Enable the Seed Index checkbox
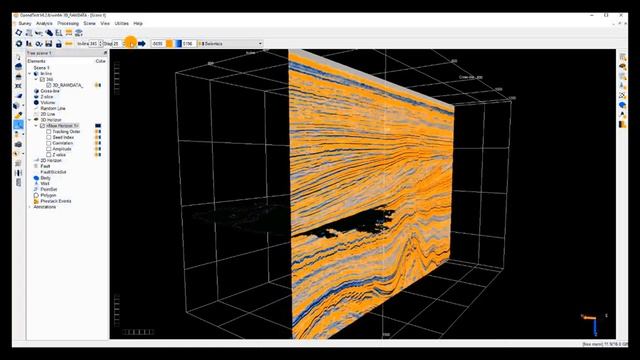Viewport: 640px width, 360px height. tap(49, 138)
